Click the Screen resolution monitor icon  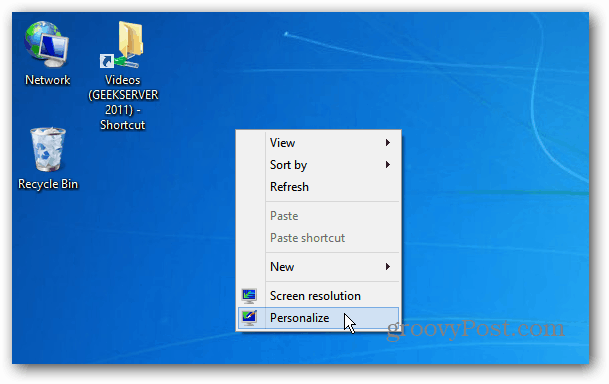coord(249,296)
